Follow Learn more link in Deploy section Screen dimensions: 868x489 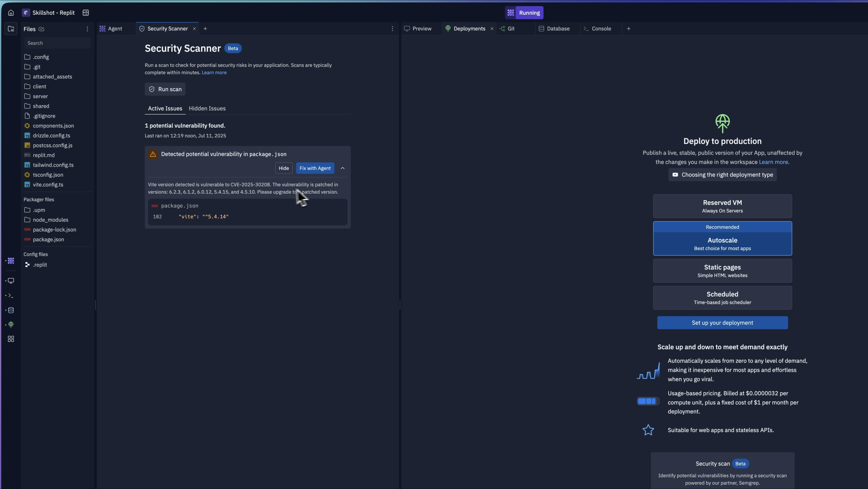(x=774, y=162)
